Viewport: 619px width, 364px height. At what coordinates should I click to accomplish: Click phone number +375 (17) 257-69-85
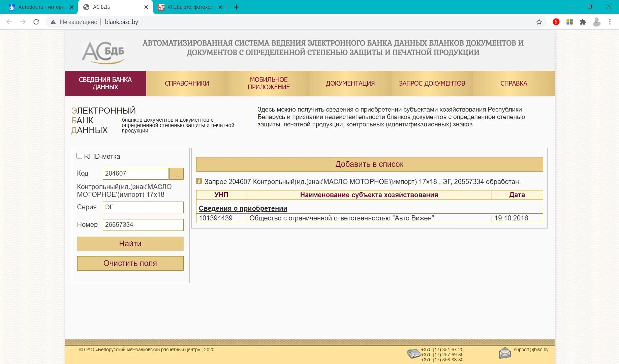(442, 355)
